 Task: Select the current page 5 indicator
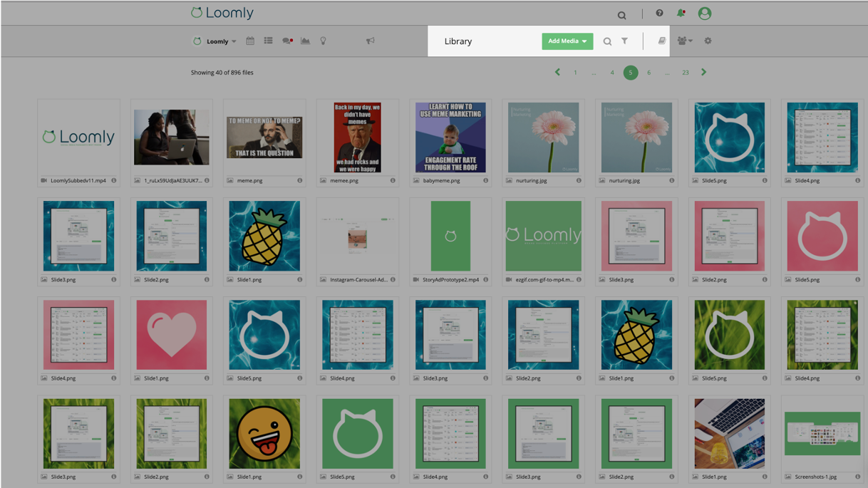[x=630, y=73]
